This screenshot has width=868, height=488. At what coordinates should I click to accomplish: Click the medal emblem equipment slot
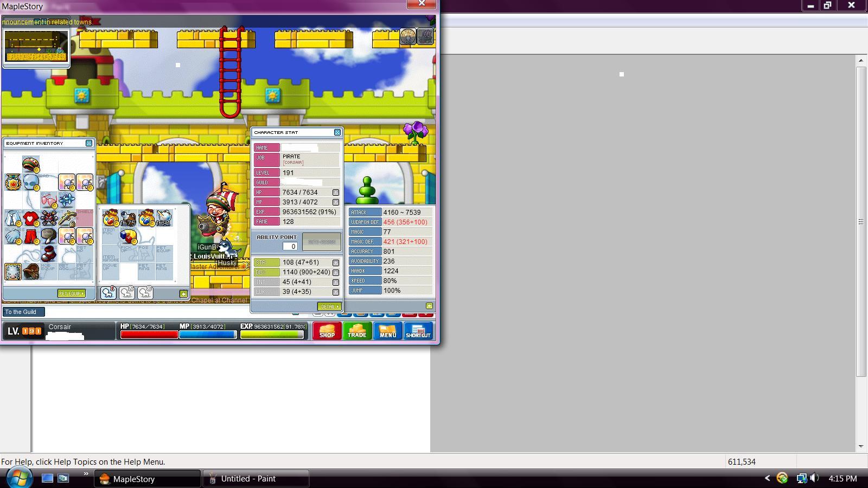point(13,182)
